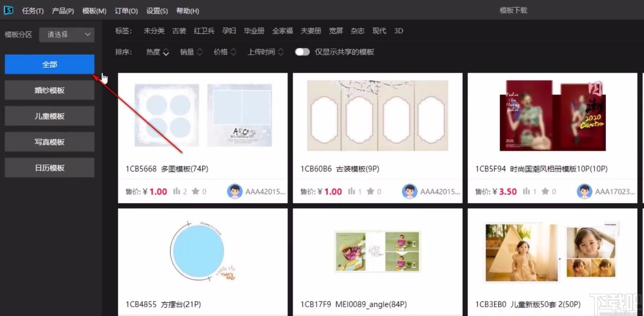Open the 多图模板(74P) thumbnail
The height and width of the screenshot is (316, 644).
tap(203, 115)
